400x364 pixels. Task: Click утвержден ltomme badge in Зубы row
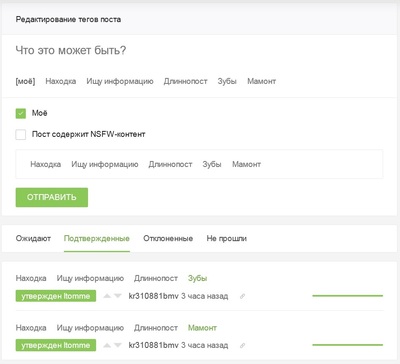pyautogui.click(x=56, y=296)
